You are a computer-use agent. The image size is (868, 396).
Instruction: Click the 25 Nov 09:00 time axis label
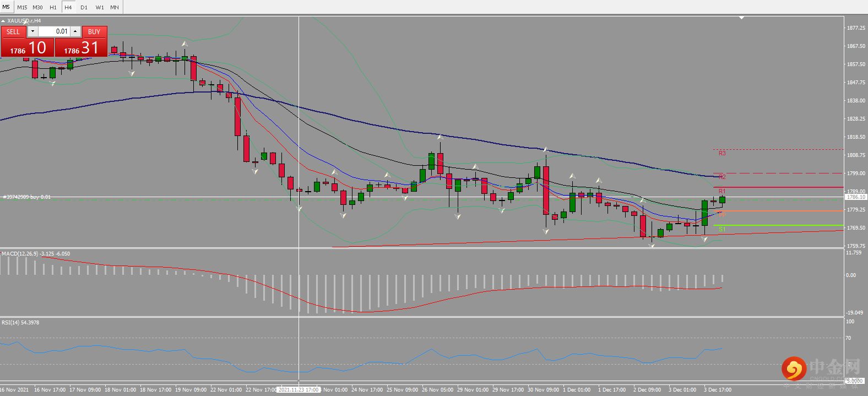pos(402,390)
